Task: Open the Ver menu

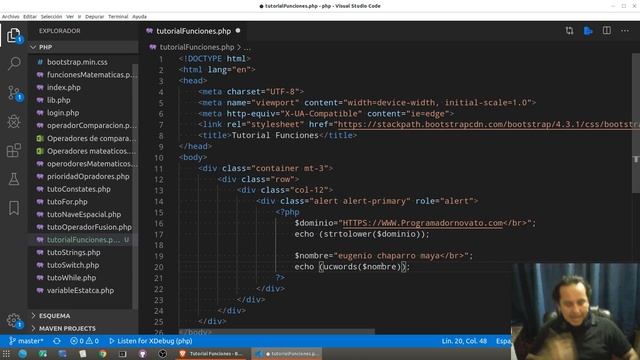Action: (x=70, y=17)
